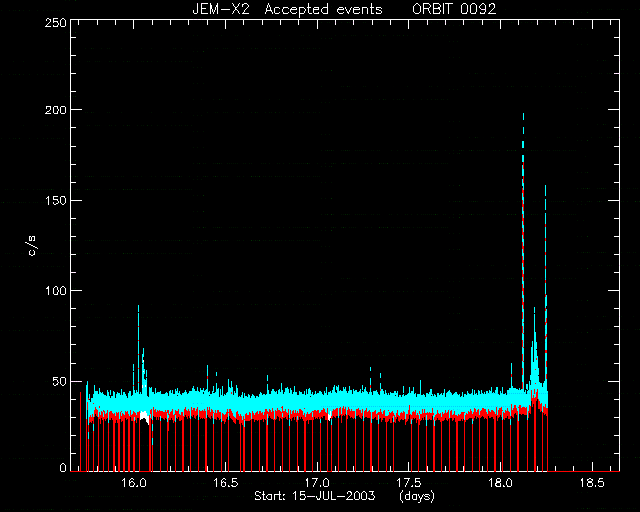Click the '150' y-axis tick label
This screenshot has height=512, width=640.
(x=55, y=200)
